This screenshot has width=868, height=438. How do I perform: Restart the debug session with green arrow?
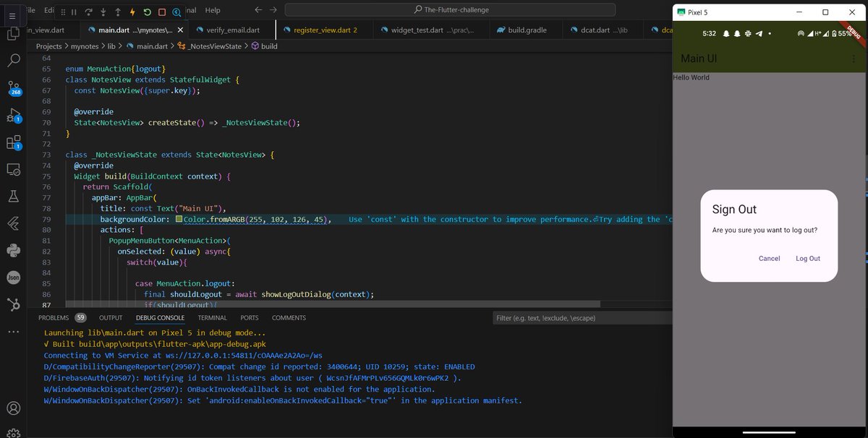coord(148,12)
